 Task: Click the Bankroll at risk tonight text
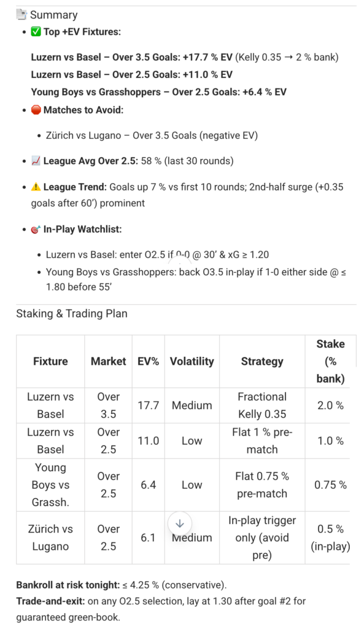(x=68, y=585)
